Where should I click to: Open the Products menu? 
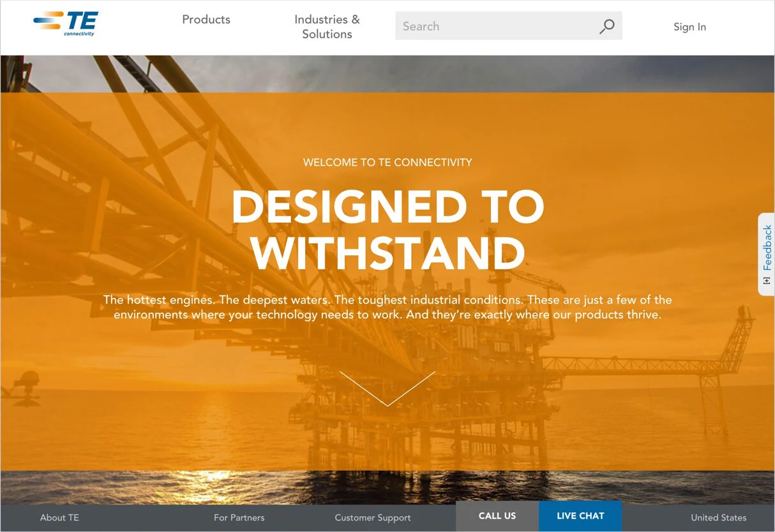point(206,19)
